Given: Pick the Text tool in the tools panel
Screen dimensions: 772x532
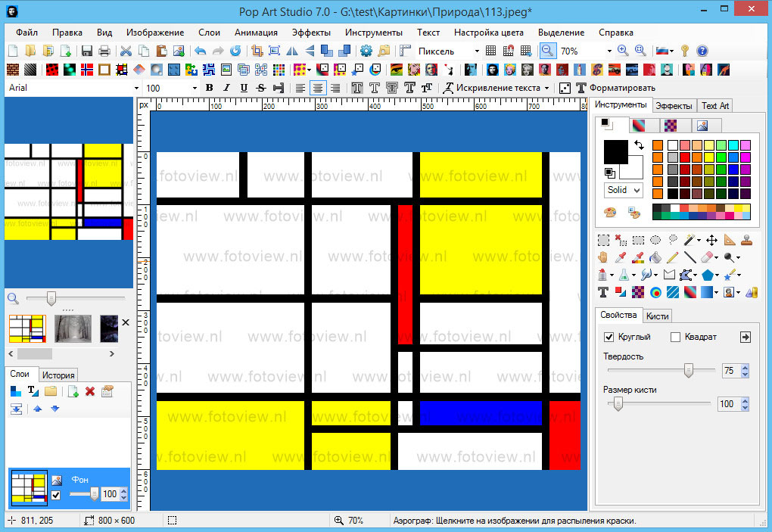Looking at the screenshot, I should [x=603, y=292].
